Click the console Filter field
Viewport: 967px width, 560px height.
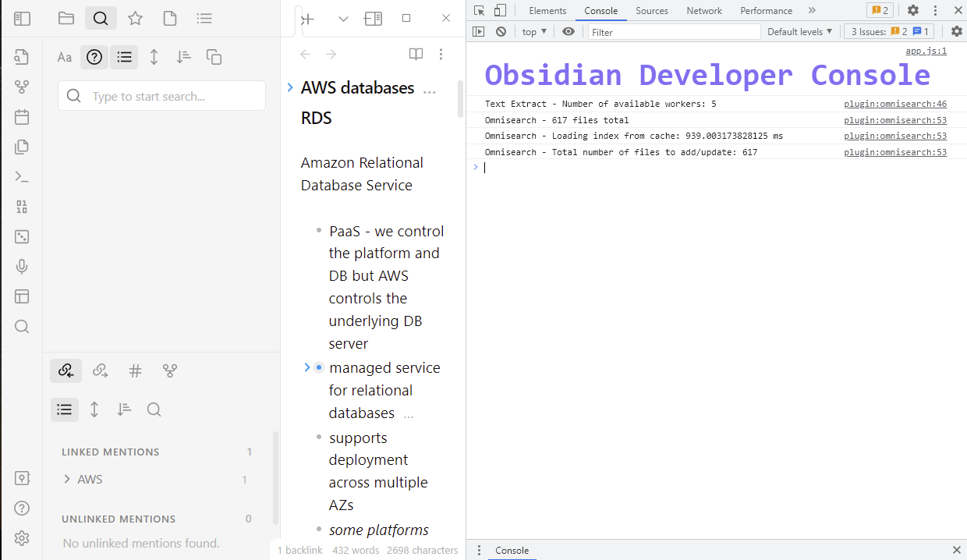[675, 32]
